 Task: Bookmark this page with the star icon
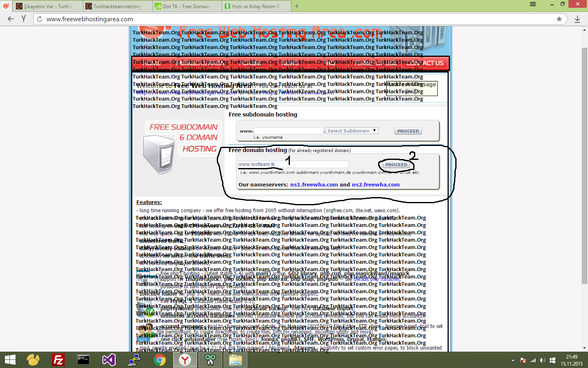tap(559, 19)
